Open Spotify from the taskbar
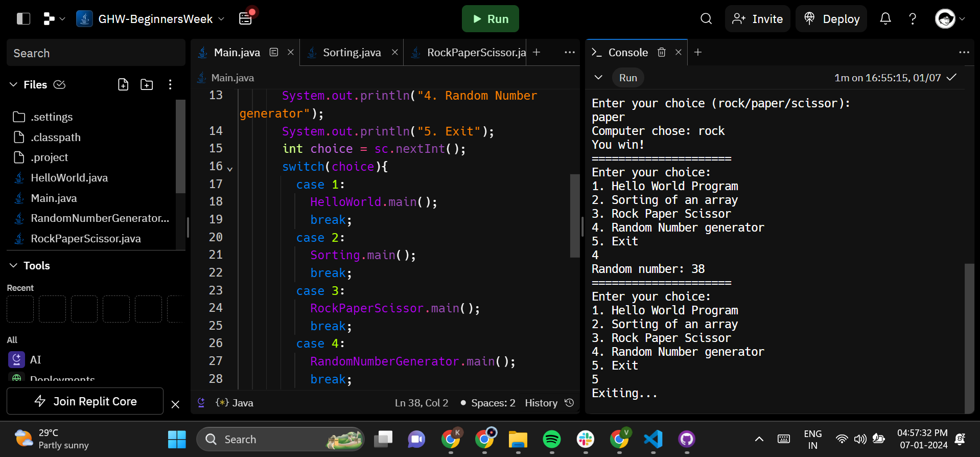 pos(551,439)
